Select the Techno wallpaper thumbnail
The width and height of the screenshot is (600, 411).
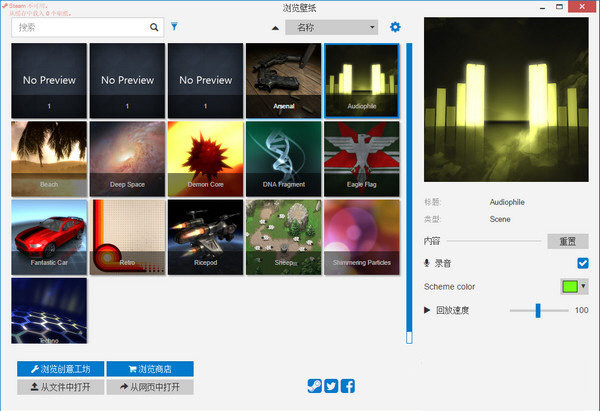pyautogui.click(x=49, y=310)
